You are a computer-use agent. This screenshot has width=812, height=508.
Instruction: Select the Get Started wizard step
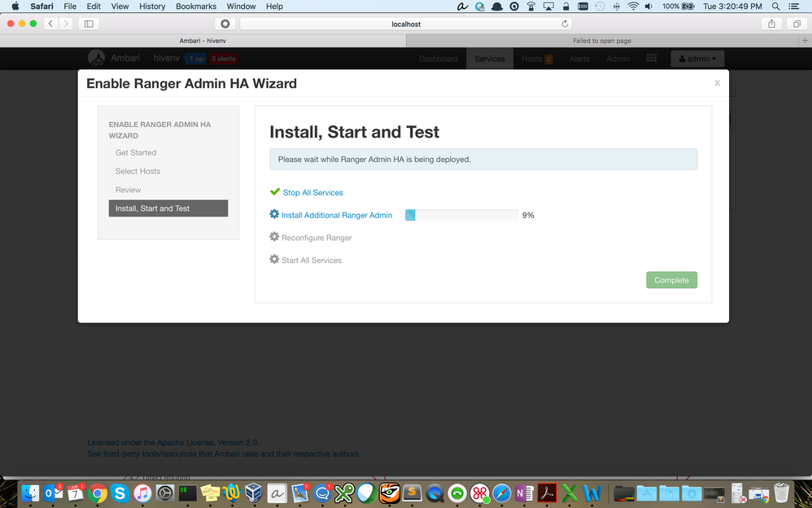click(x=136, y=152)
